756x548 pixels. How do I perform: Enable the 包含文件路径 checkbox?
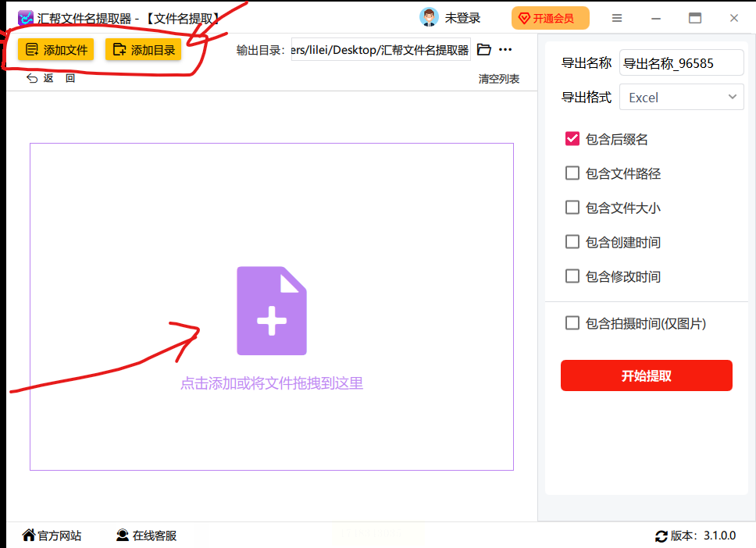point(572,173)
